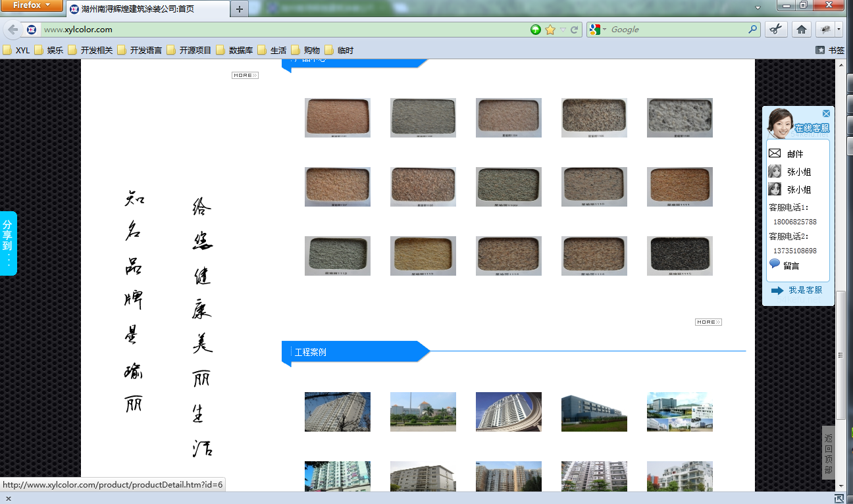Open the 开发语言 bookmark folder

140,50
